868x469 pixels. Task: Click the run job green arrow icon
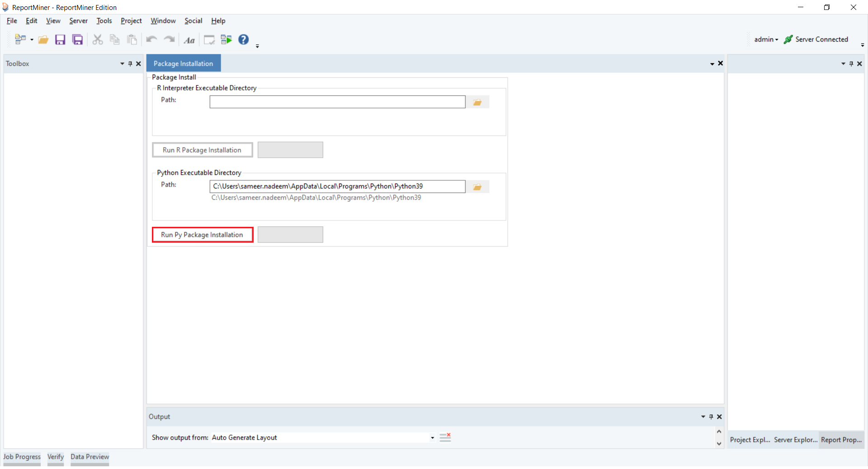coord(226,40)
